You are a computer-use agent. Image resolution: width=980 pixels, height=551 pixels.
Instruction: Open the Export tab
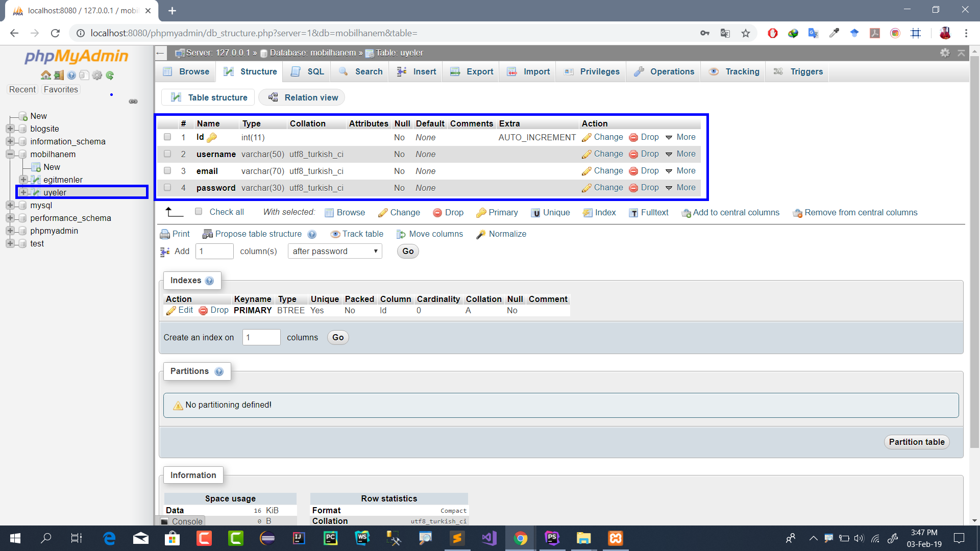[472, 72]
